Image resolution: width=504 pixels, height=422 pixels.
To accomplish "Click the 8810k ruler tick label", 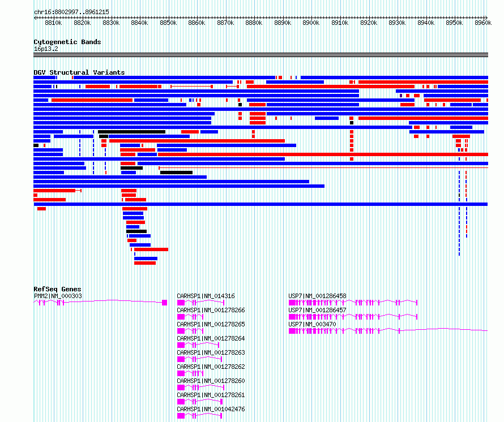I will pos(53,23).
